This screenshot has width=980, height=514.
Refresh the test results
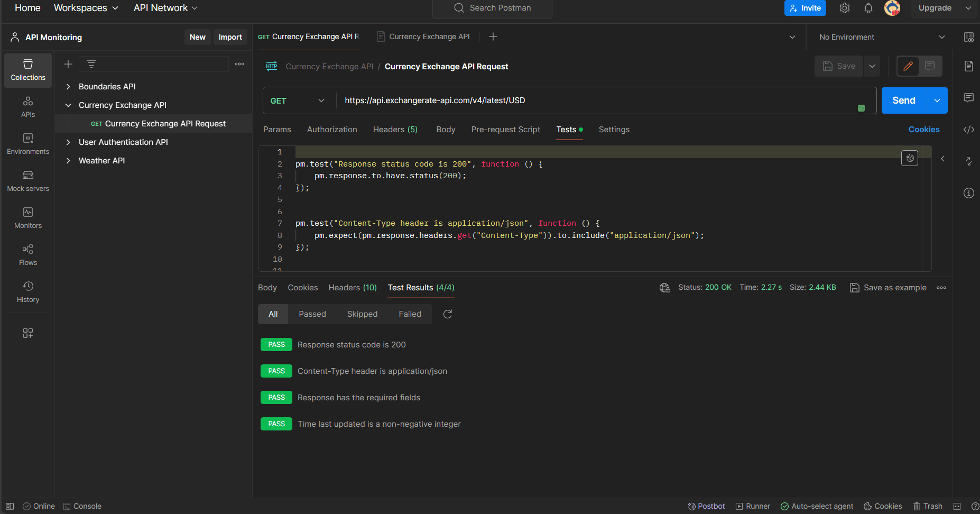[x=448, y=314]
